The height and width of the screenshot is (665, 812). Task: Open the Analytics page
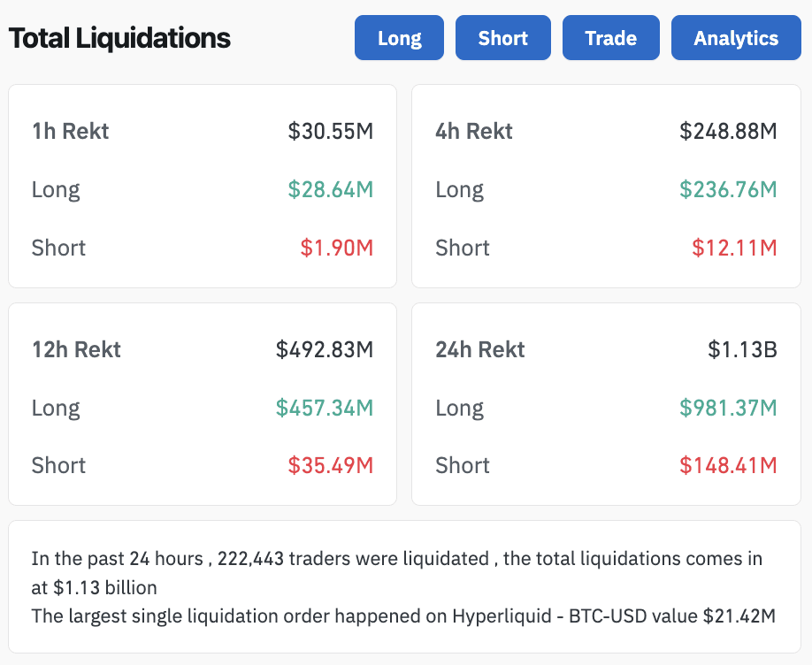coord(735,37)
